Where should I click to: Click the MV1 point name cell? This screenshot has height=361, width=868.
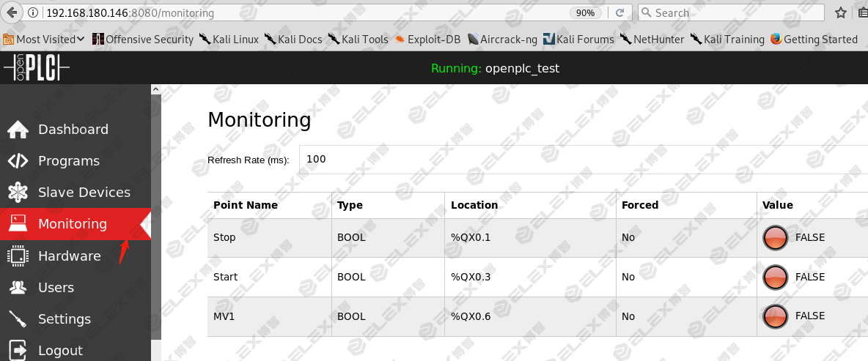click(x=269, y=316)
